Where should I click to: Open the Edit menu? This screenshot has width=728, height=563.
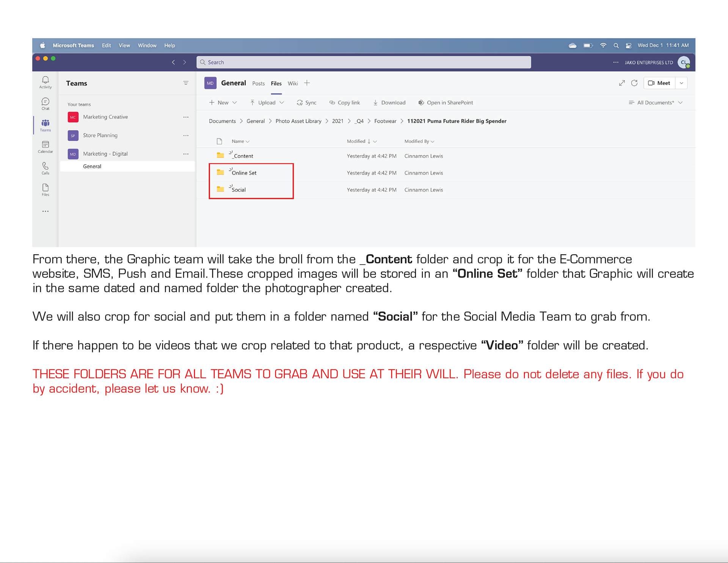tap(107, 46)
